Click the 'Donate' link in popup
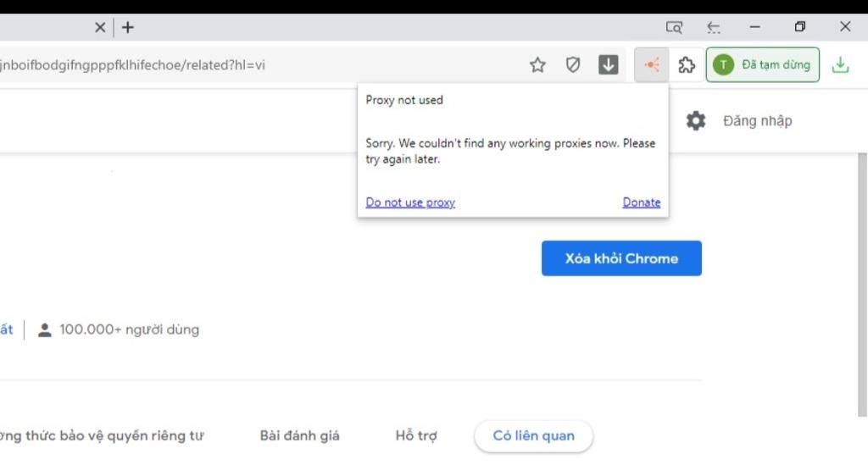Image resolution: width=868 pixels, height=465 pixels. tap(642, 202)
